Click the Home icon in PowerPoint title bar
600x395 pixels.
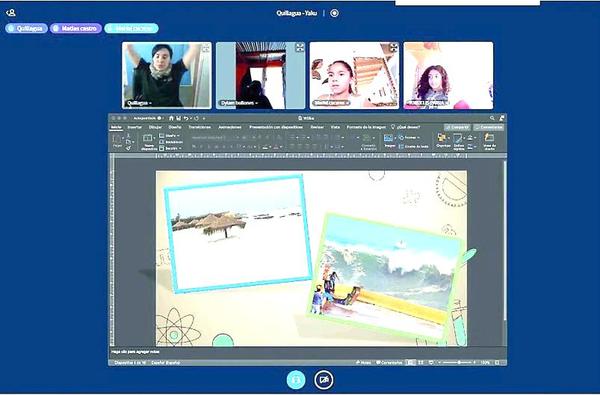pyautogui.click(x=171, y=118)
